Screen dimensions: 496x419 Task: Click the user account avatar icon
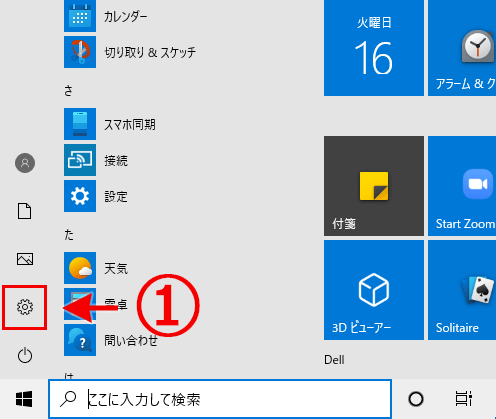click(25, 163)
